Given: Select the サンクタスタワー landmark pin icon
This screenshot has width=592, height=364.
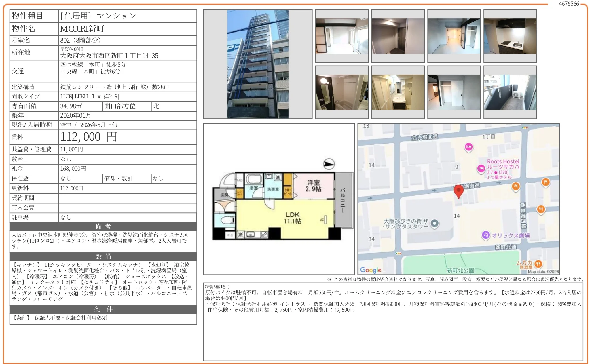Looking at the screenshot, I should pyautogui.click(x=435, y=224).
